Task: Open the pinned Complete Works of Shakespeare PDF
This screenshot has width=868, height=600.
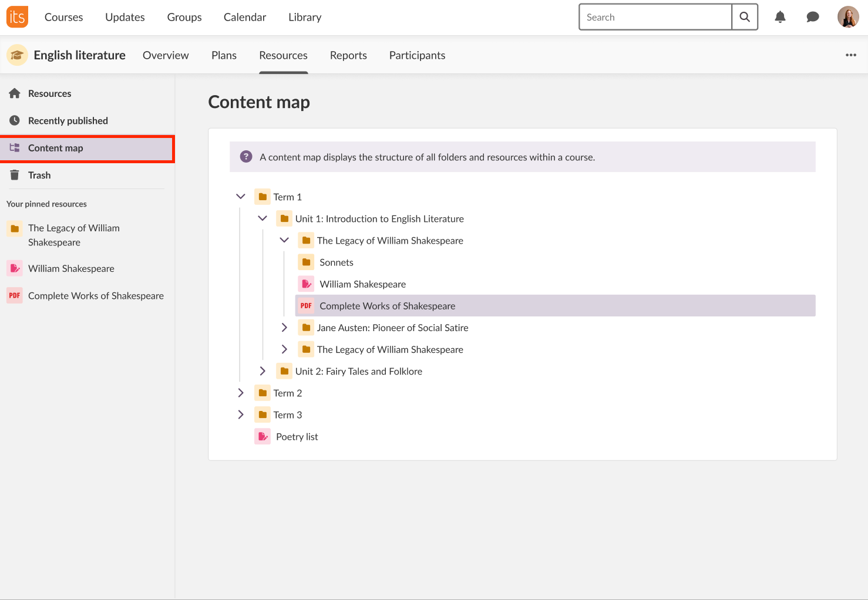Action: click(96, 296)
